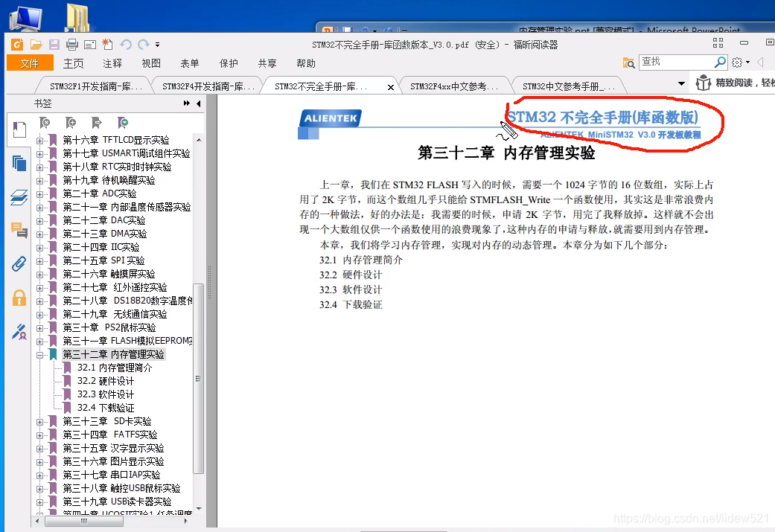
Task: Select bookmark 32.2 硬件设计
Action: click(105, 382)
